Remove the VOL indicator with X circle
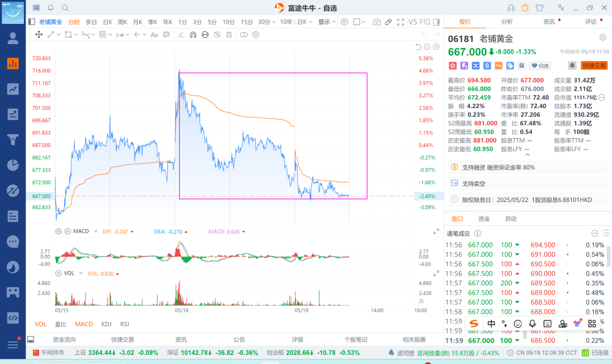The image size is (612, 364). pyautogui.click(x=58, y=273)
